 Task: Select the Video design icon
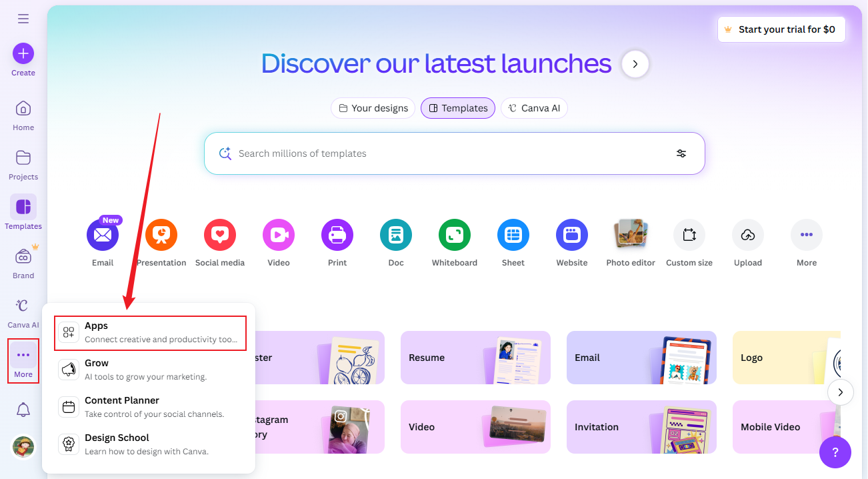278,234
